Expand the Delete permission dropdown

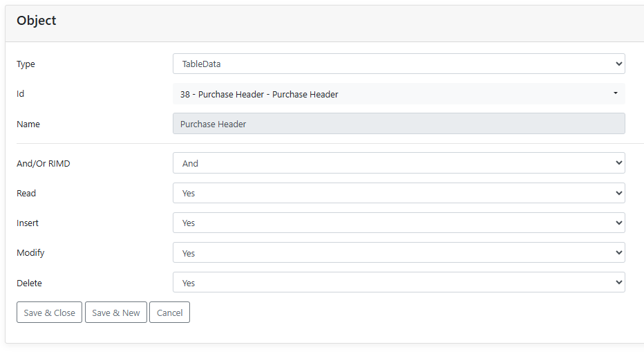[x=399, y=283]
